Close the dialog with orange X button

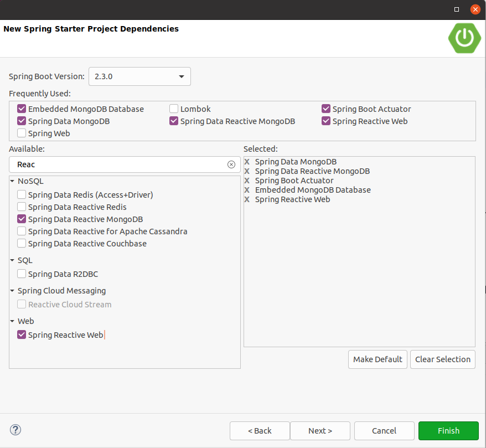tap(475, 9)
